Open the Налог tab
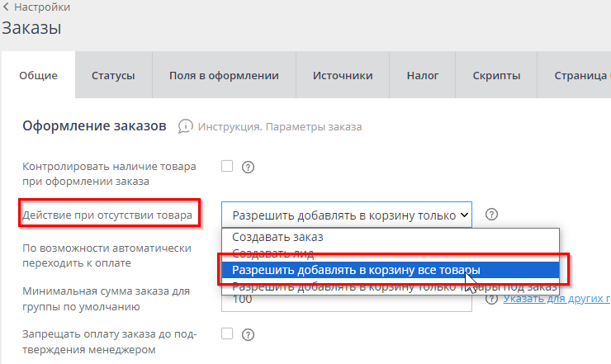The height and width of the screenshot is (364, 611). pyautogui.click(x=422, y=76)
